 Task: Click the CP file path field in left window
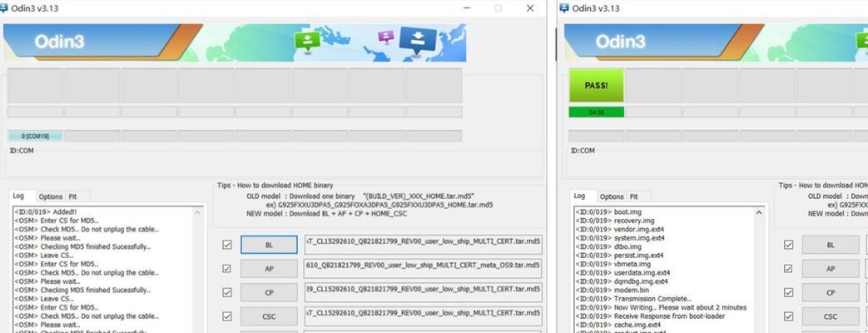tap(423, 292)
